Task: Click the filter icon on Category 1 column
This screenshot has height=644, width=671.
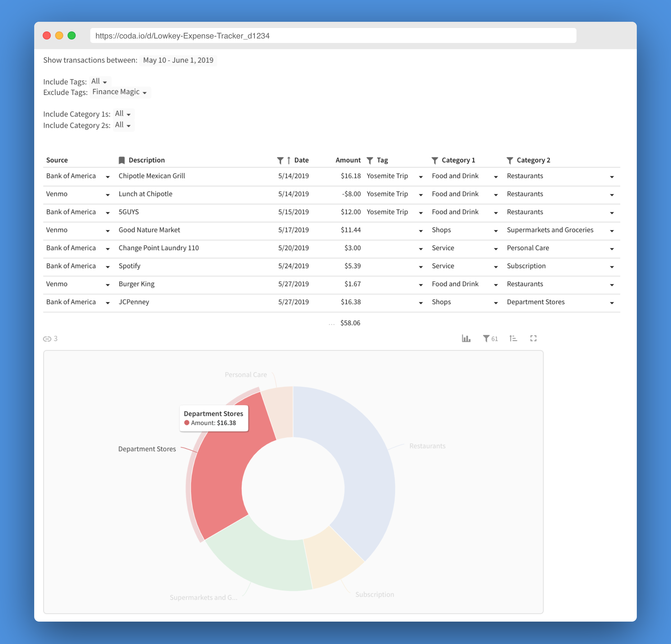Action: point(435,160)
